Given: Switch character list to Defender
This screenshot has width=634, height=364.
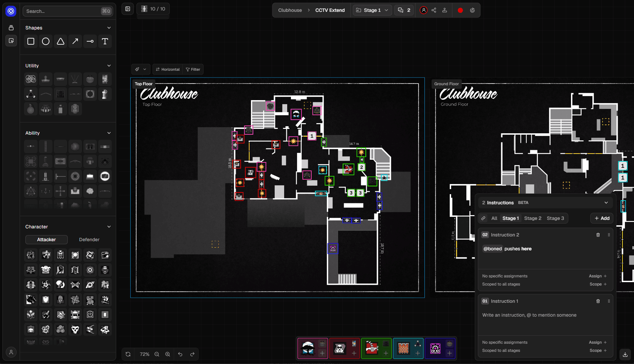Looking at the screenshot, I should coord(89,240).
